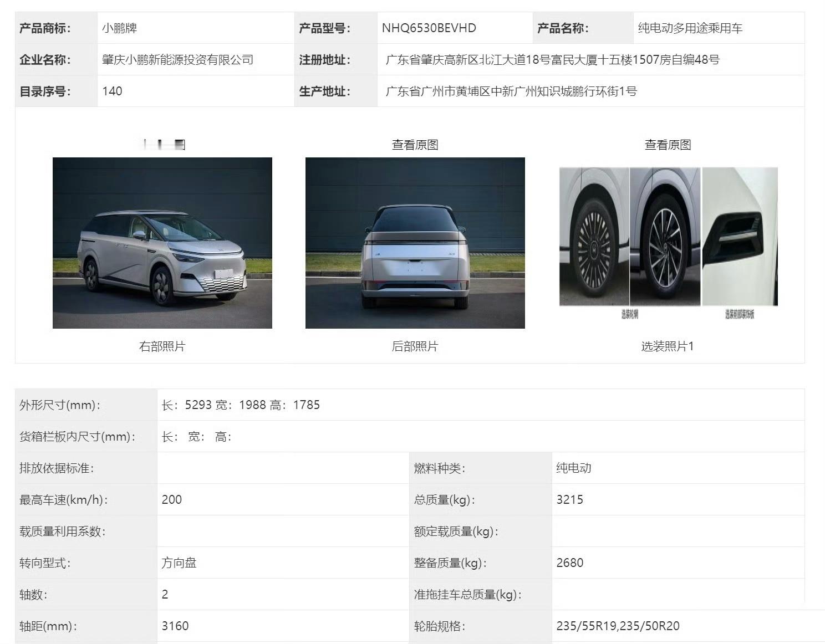Select product model NHQ6530BEVHD
This screenshot has height=644, width=825.
point(429,28)
